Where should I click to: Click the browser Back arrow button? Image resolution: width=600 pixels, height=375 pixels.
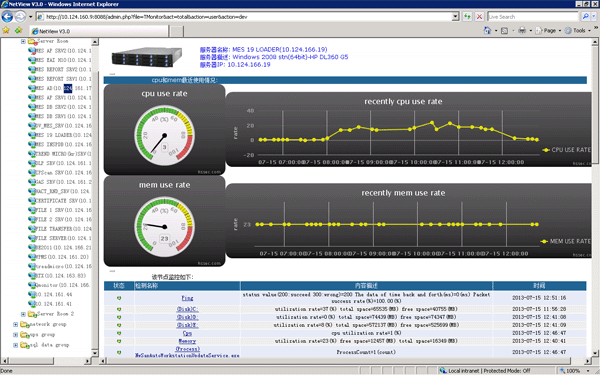[x=7, y=16]
